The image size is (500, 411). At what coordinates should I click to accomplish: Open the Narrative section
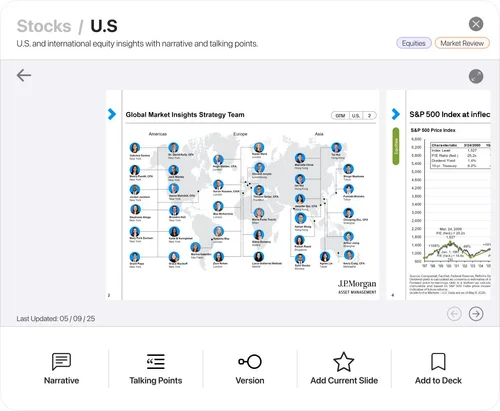tap(61, 369)
